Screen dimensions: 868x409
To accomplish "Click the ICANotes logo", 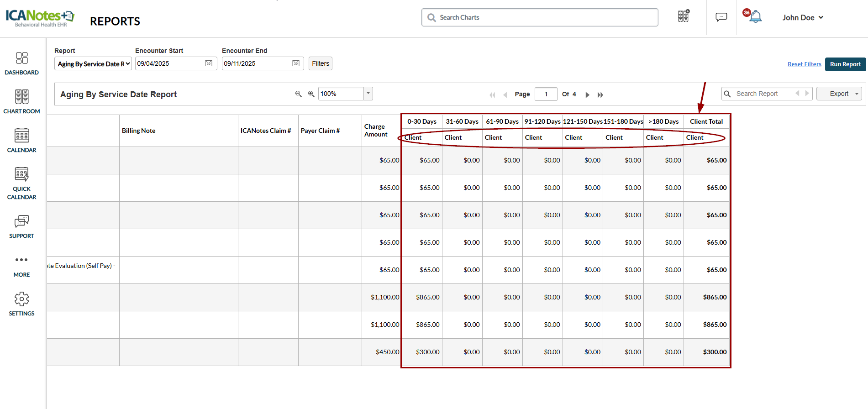I will (40, 18).
